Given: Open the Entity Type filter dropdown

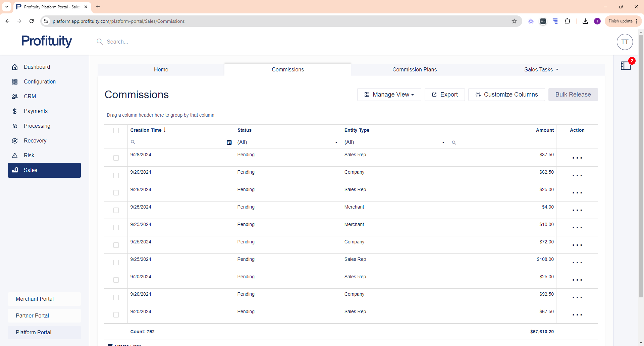Looking at the screenshot, I should tap(443, 142).
